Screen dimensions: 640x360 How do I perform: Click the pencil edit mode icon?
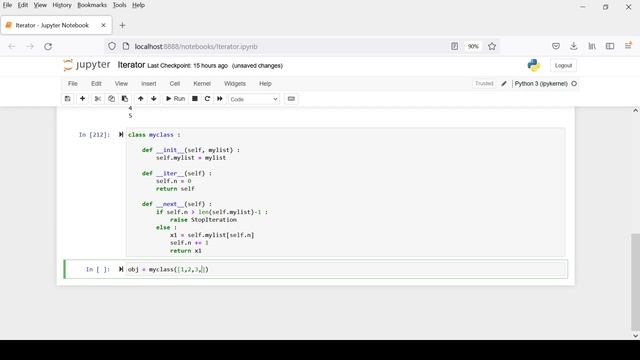point(504,84)
